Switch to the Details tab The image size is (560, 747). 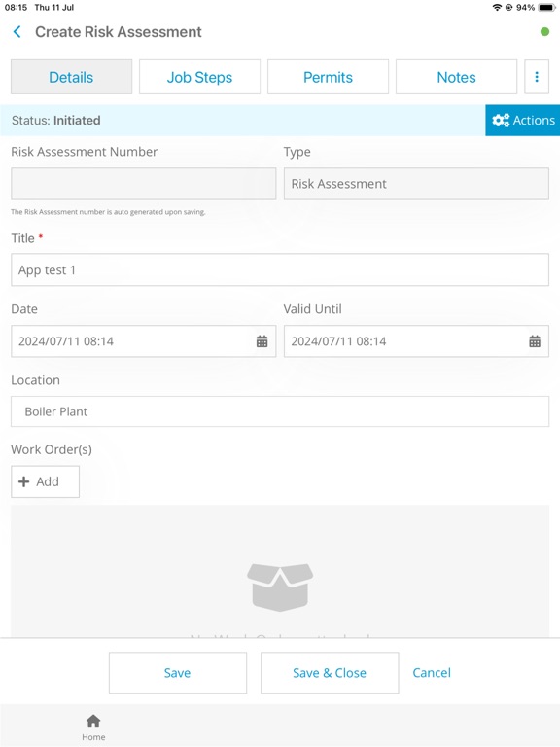[x=71, y=77]
